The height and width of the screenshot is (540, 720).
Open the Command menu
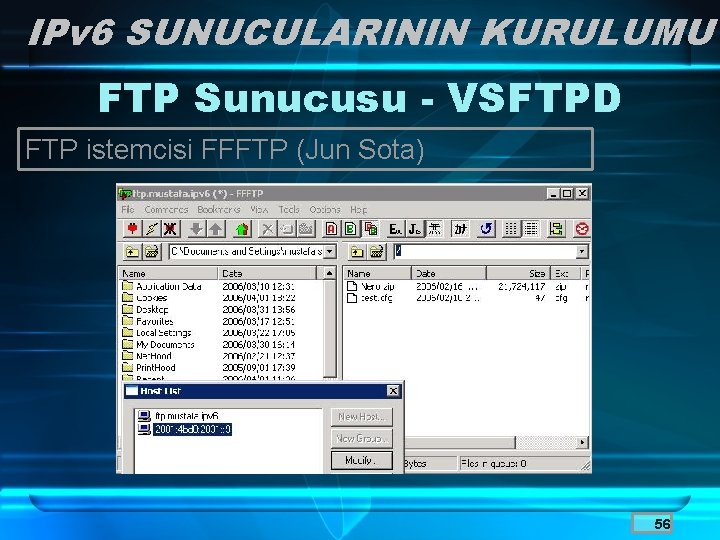pos(166,209)
